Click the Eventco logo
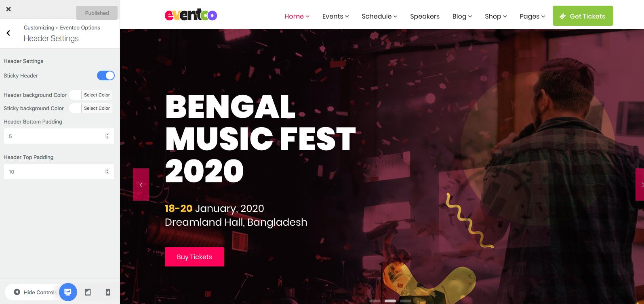 coord(191,15)
